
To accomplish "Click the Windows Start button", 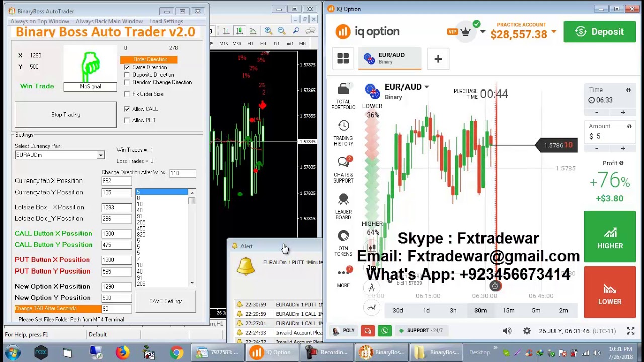I will click(x=13, y=352).
